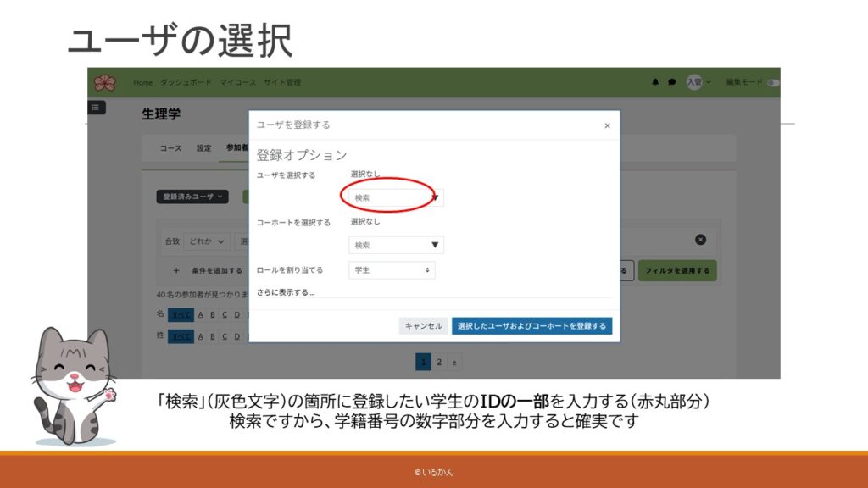Click 選択したユーザおよびコーホートを登録する button
Image resolution: width=868 pixels, height=488 pixels.
click(x=531, y=326)
